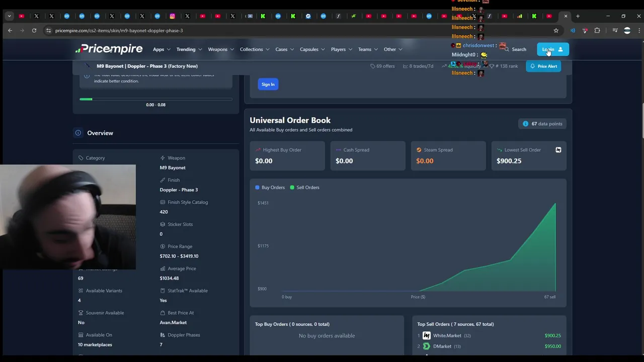Click the Available Variants icon
This screenshot has height=362, width=644.
[x=80, y=291]
